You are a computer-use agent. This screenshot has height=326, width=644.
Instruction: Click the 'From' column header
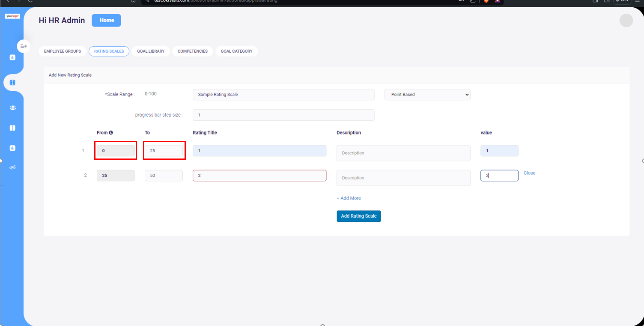(x=102, y=133)
